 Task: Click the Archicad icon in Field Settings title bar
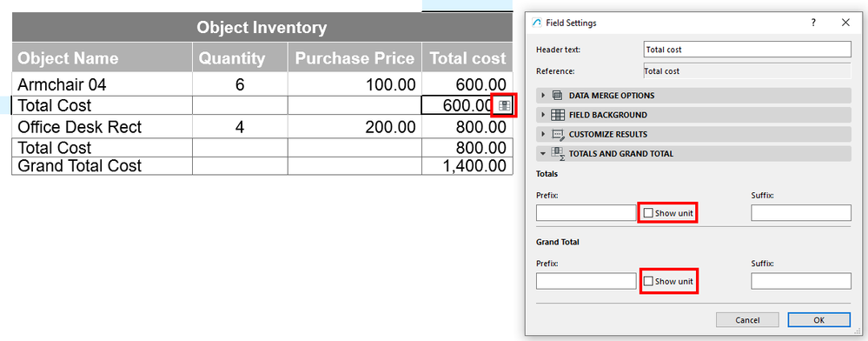[x=536, y=23]
